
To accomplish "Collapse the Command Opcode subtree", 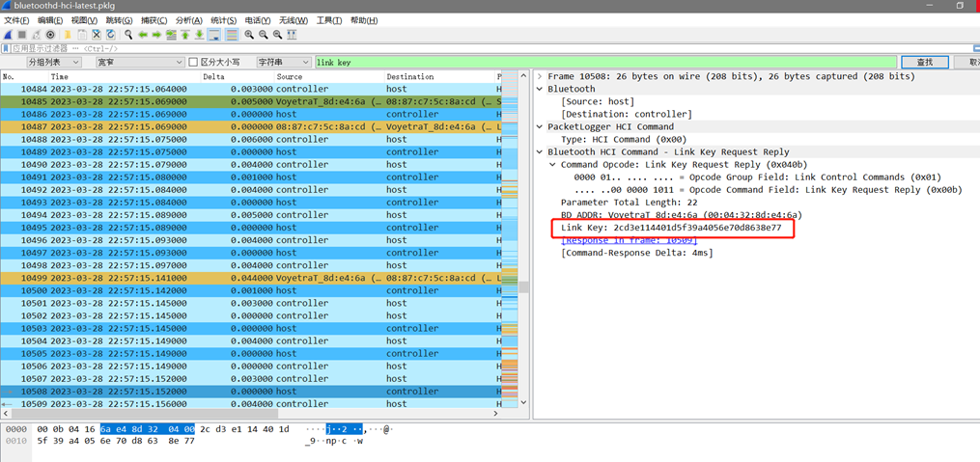I will pyautogui.click(x=552, y=165).
